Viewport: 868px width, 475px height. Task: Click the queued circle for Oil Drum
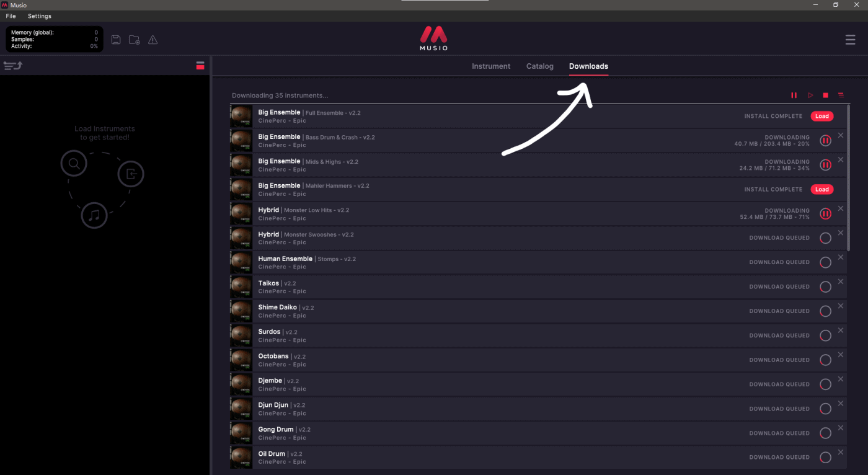coord(825,458)
